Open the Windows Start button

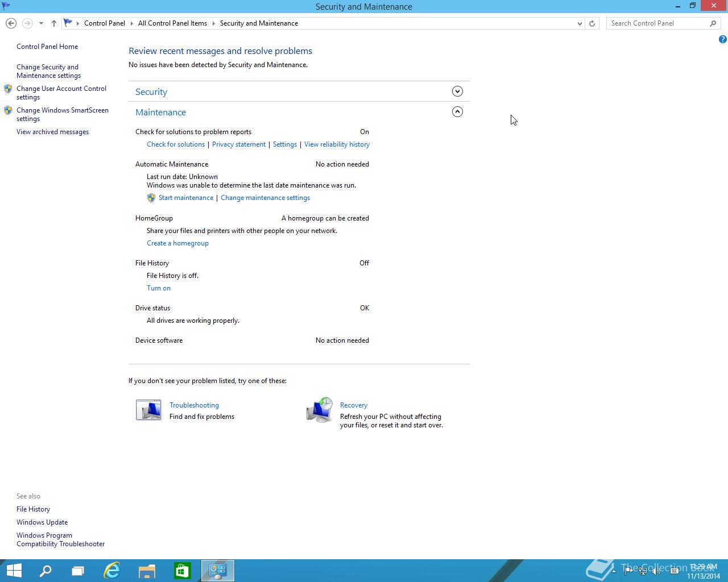(x=13, y=571)
